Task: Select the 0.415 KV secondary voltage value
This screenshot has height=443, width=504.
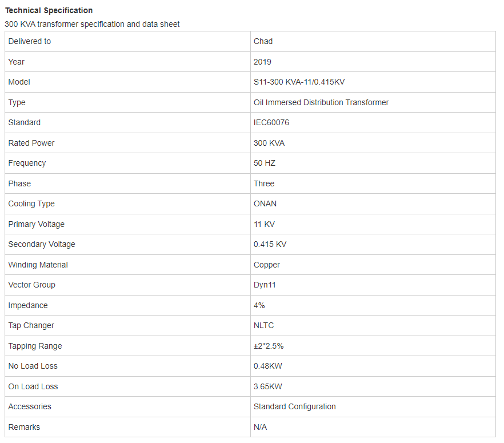Action: (270, 244)
